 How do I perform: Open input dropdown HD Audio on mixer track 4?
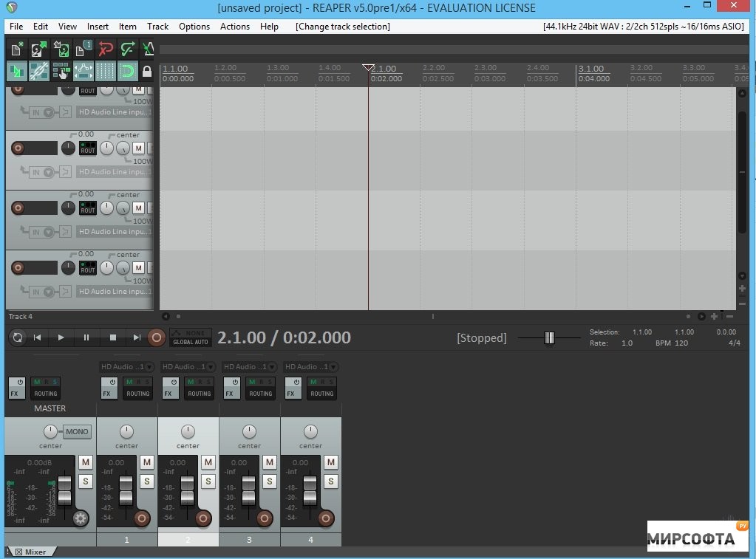[x=310, y=367]
